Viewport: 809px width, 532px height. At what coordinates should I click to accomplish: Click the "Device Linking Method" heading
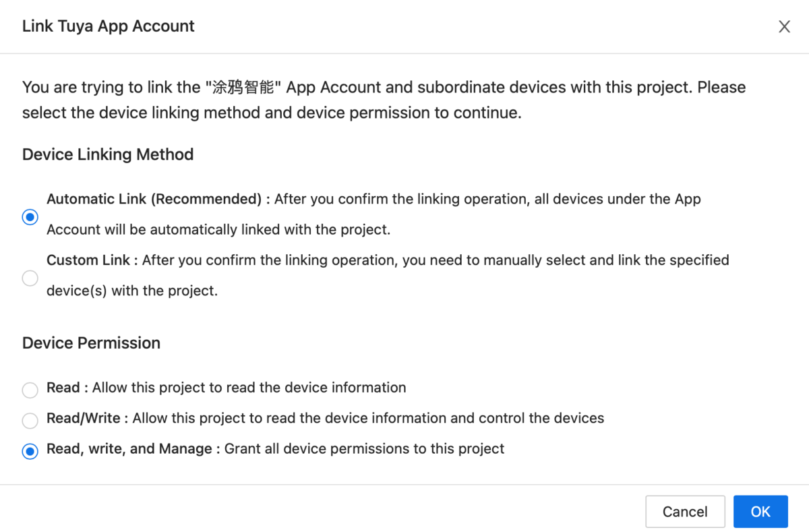click(108, 154)
